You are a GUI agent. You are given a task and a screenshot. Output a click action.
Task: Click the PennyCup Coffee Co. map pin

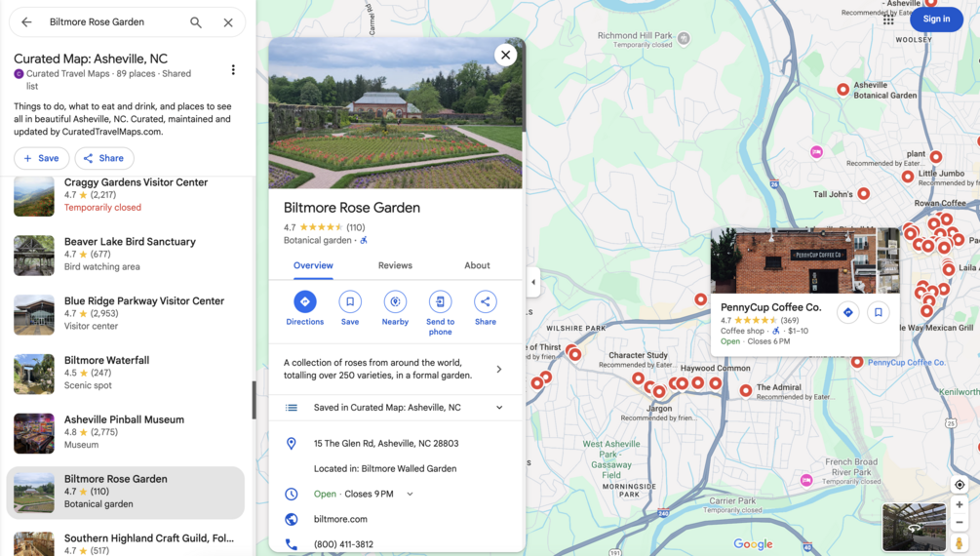(857, 362)
